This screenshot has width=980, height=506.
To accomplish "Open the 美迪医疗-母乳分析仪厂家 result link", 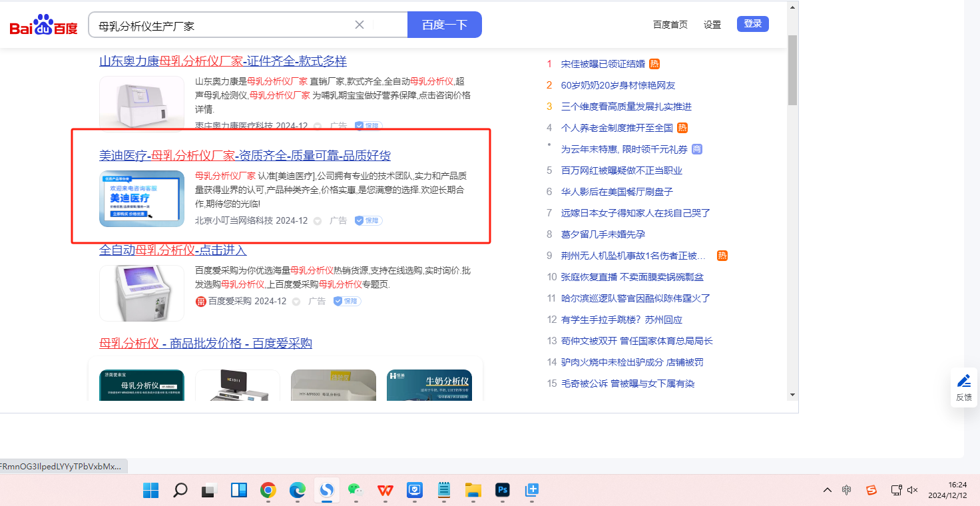I will tap(244, 156).
